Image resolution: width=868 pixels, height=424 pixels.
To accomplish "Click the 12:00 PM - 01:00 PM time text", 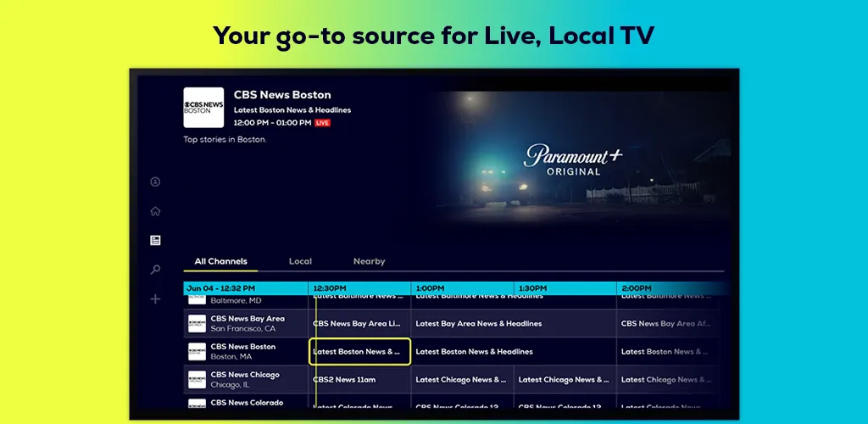I will click(x=272, y=123).
